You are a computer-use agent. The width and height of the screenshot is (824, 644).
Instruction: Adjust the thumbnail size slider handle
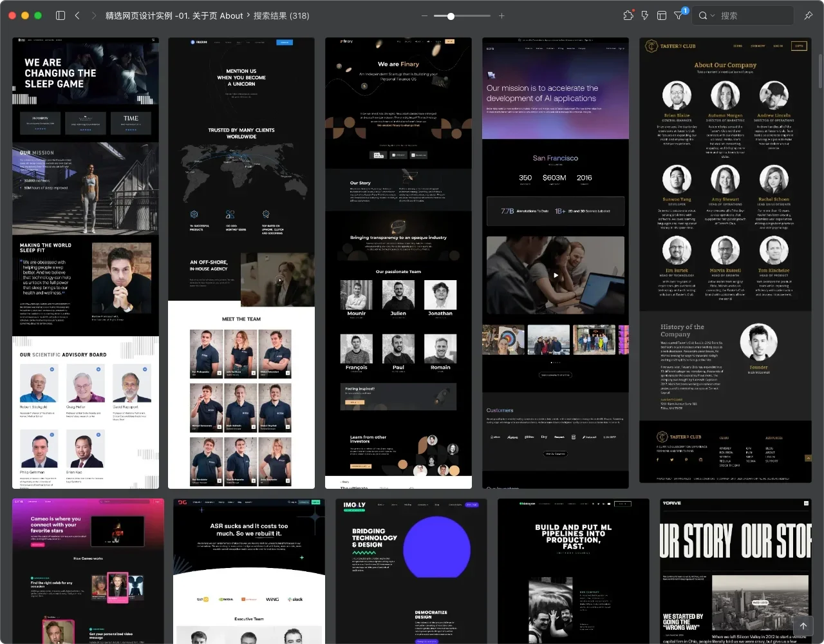451,15
